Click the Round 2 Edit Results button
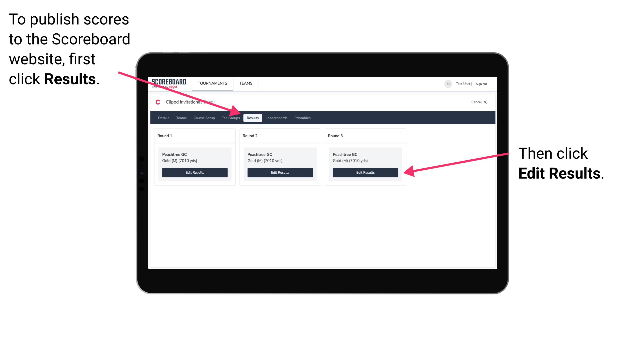The image size is (644, 346). click(x=280, y=173)
